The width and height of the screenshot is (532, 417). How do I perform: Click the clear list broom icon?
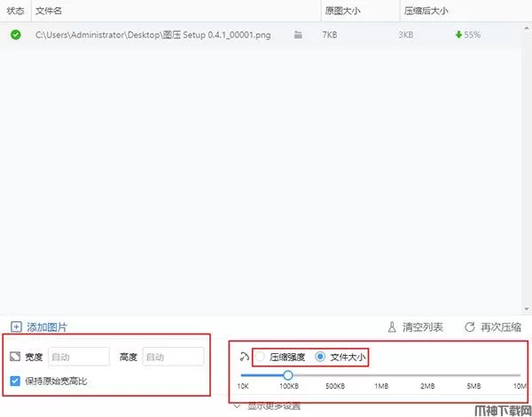coord(392,327)
